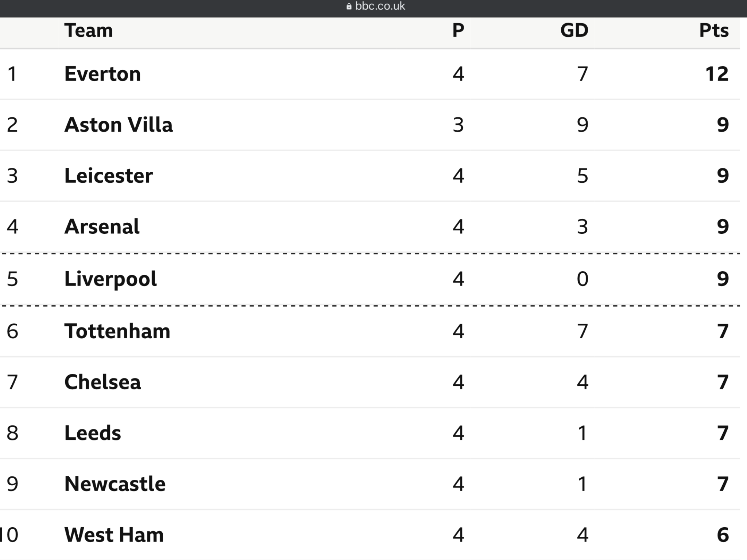
Task: Click the Leeds team name
Action: point(93,433)
